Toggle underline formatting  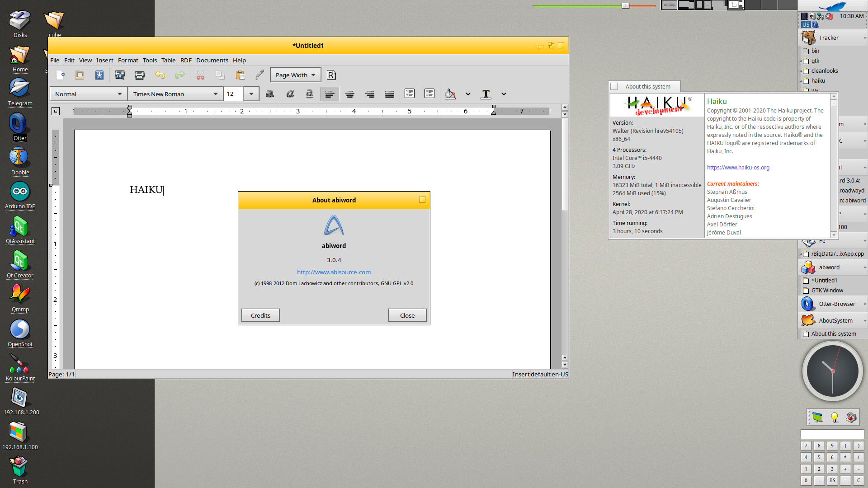coord(310,94)
